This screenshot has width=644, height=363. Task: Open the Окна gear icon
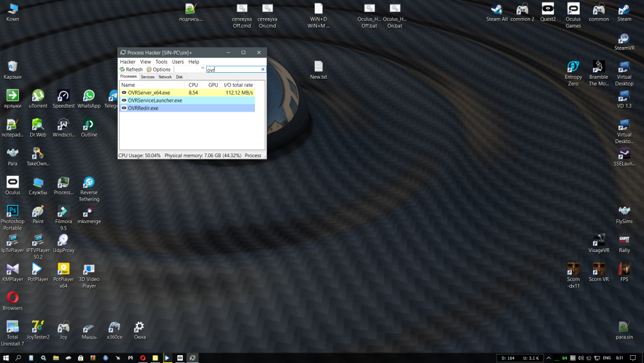(140, 330)
